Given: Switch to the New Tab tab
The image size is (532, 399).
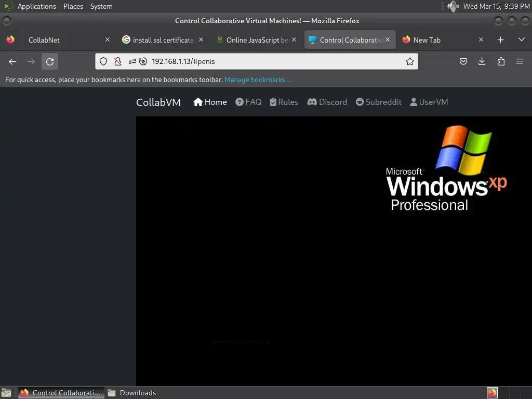Looking at the screenshot, I should pos(444,40).
